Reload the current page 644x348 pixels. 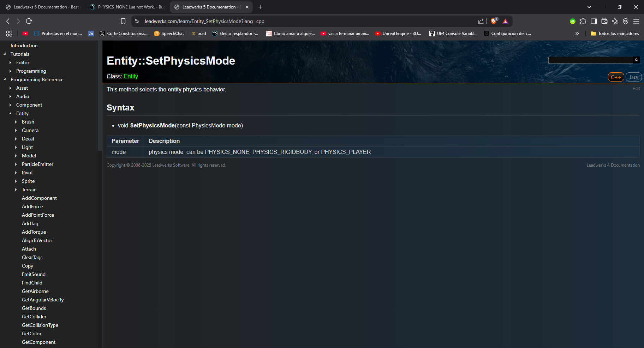(x=29, y=21)
